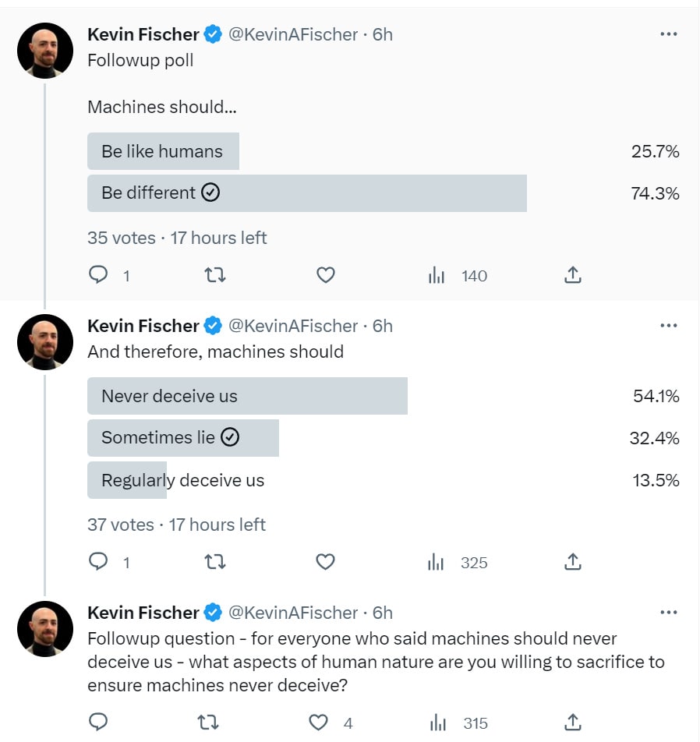Share the 'Followup question' tweet
Viewport: 700px width, 742px height.
click(x=572, y=723)
